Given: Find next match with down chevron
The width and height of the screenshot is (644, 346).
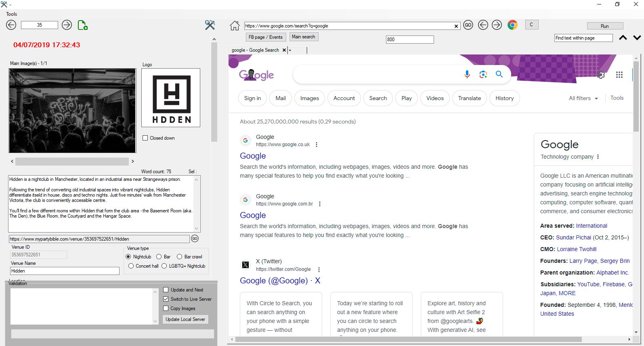Looking at the screenshot, I should (637, 38).
